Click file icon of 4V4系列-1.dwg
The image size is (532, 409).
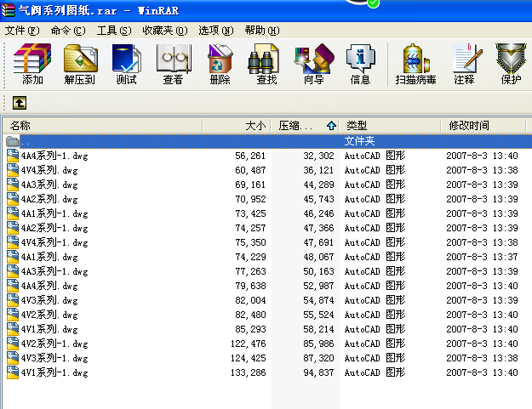pos(13,242)
